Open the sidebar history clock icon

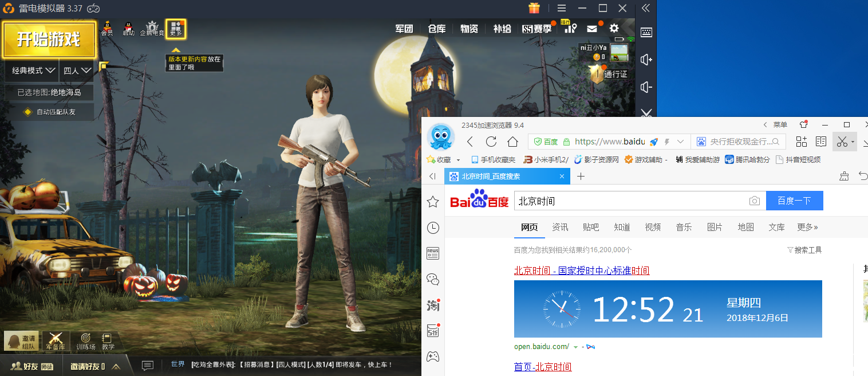[x=433, y=228]
